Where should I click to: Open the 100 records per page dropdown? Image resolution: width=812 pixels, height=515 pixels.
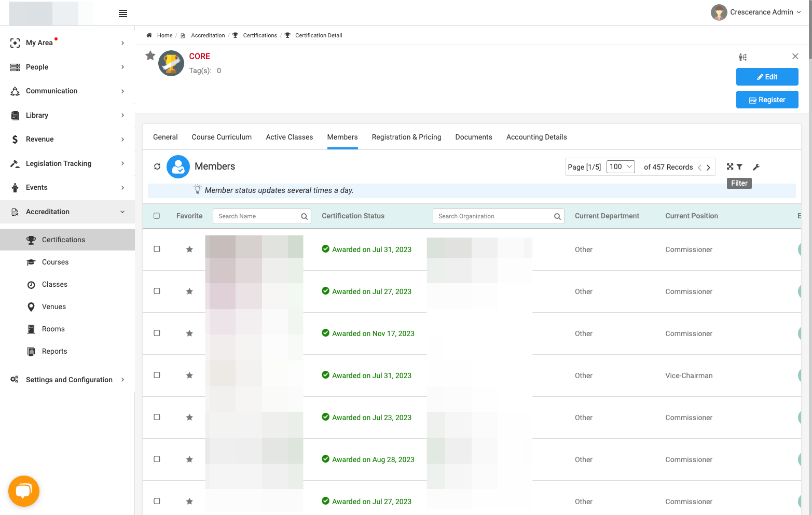point(621,166)
